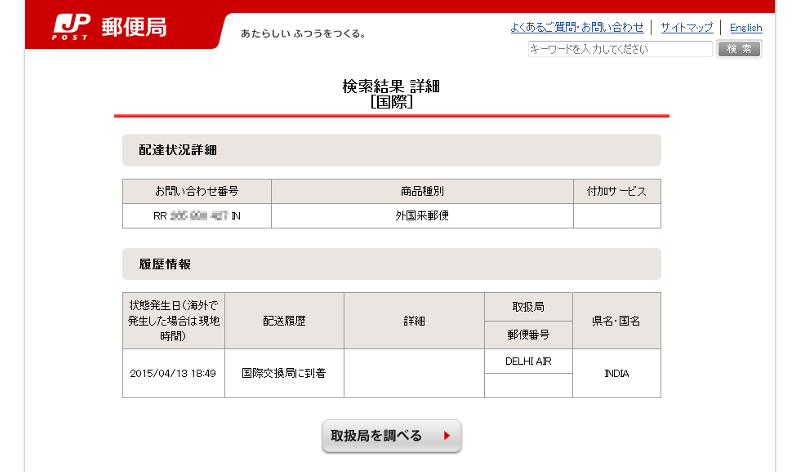This screenshot has width=800, height=472.
Task: Click the DELHI AIR office cell
Action: [x=528, y=360]
